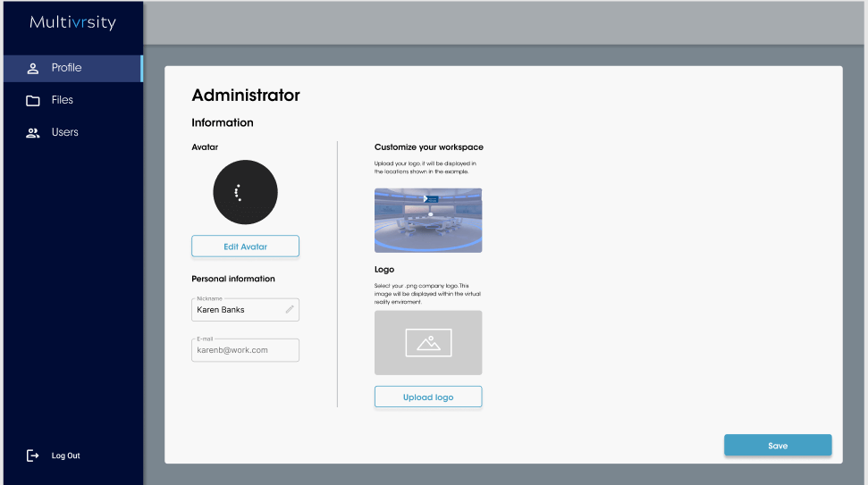Click the image placeholder icon under Logo
Image resolution: width=868 pixels, height=485 pixels.
coord(428,343)
